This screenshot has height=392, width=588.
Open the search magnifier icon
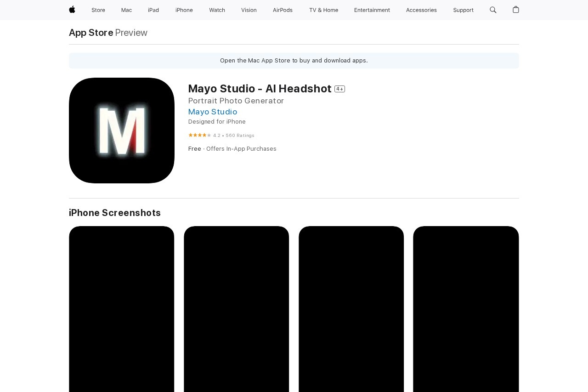[493, 10]
